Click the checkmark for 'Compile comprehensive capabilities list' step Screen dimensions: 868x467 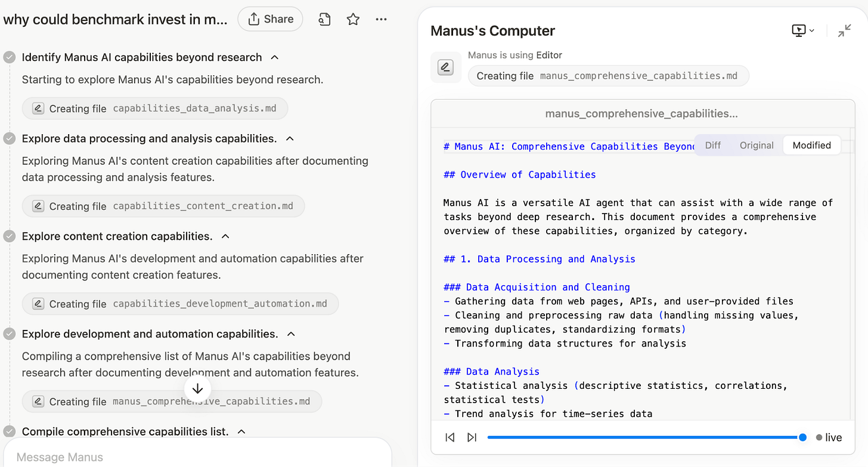[10, 431]
